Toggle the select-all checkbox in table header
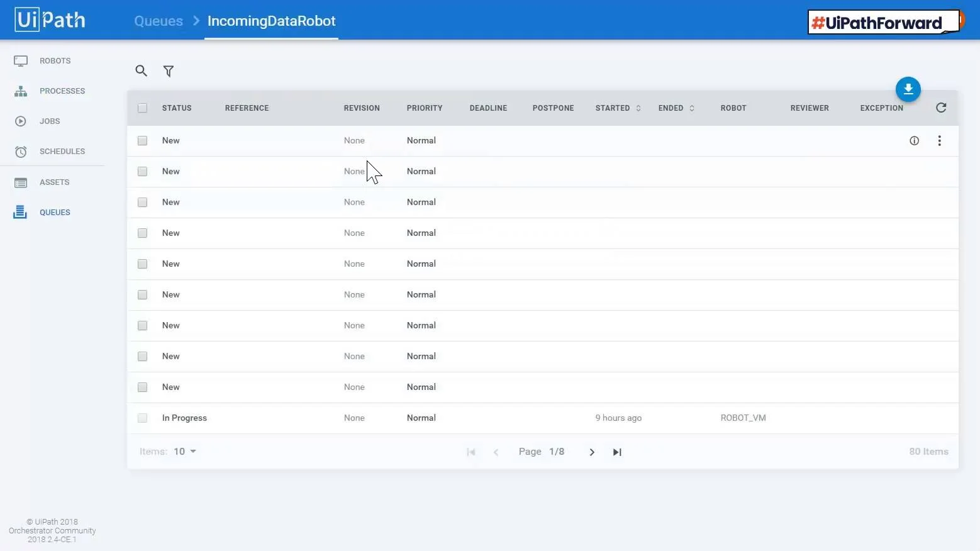Screen dimensions: 980x551 click(x=143, y=108)
